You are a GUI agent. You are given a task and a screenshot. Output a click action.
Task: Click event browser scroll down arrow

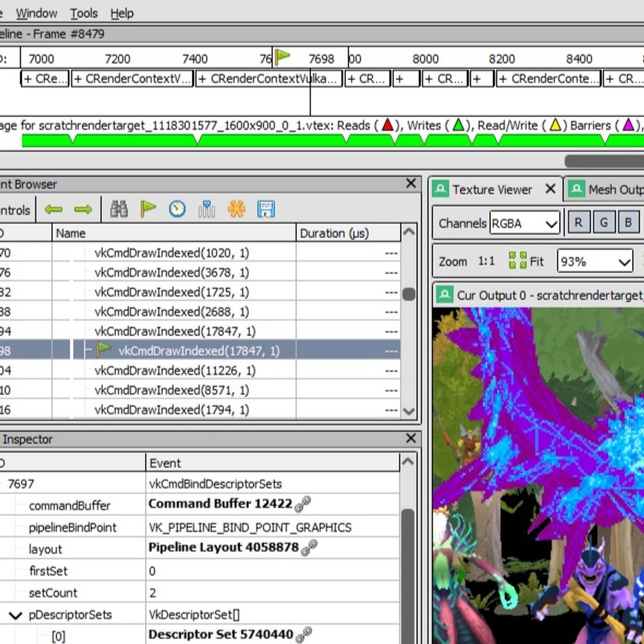coord(409,411)
